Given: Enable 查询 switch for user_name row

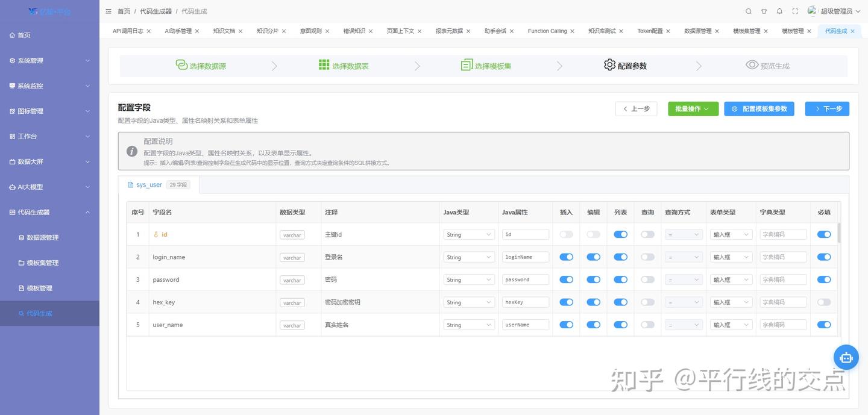Looking at the screenshot, I should point(647,325).
